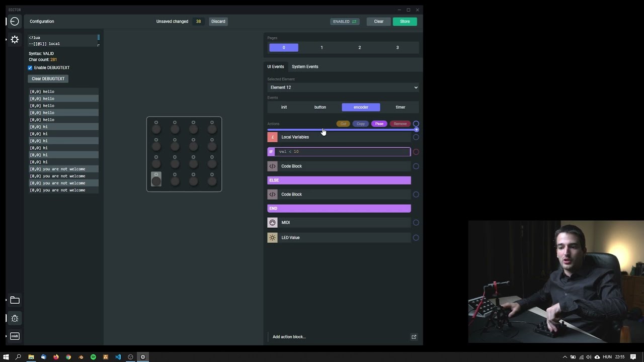
Task: Open the cloud sync icon in tray
Action: (x=597, y=357)
